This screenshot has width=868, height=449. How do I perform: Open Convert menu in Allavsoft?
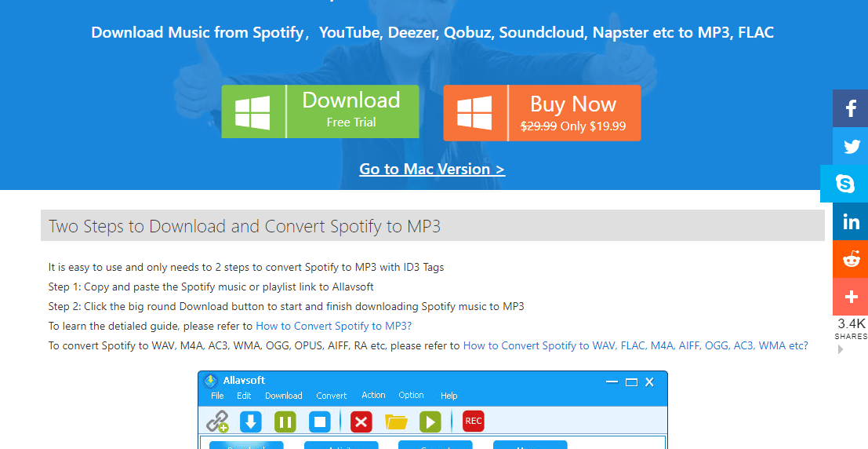tap(331, 396)
